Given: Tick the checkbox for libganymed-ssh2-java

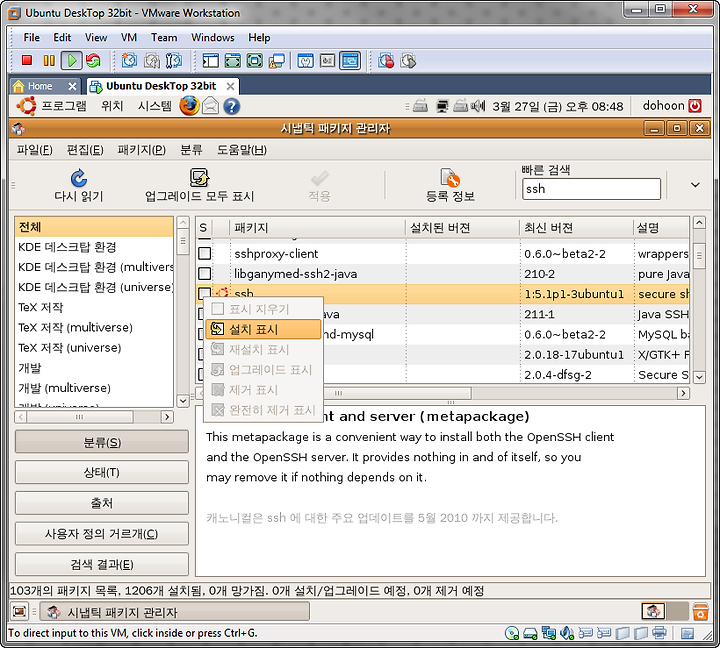Looking at the screenshot, I should point(204,274).
